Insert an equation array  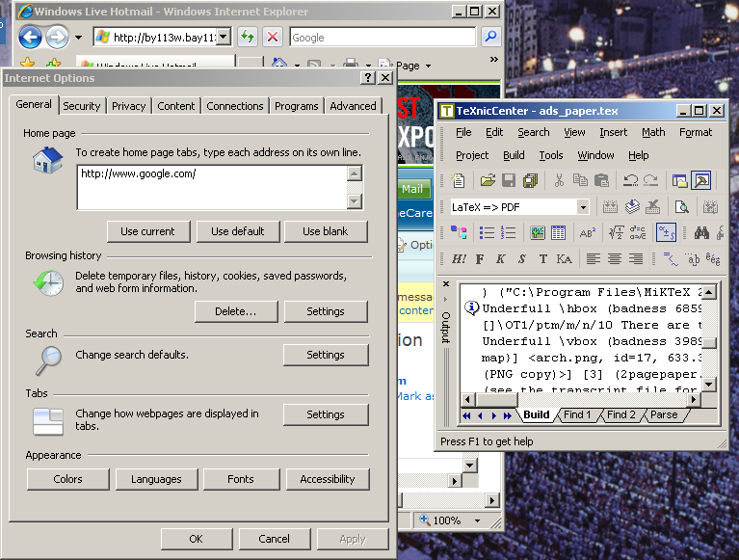point(638,232)
